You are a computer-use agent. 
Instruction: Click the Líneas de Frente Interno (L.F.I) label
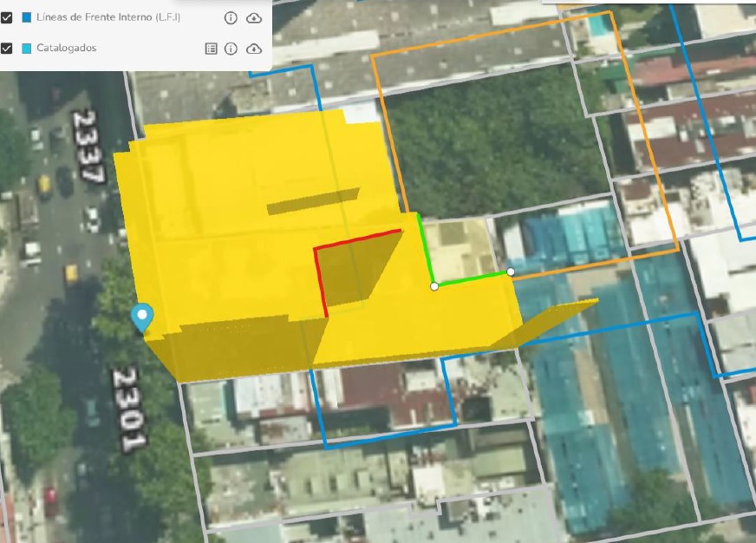tap(108, 17)
